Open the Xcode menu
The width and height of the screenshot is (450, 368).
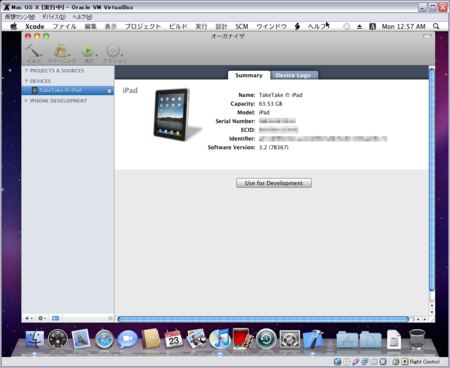35,27
